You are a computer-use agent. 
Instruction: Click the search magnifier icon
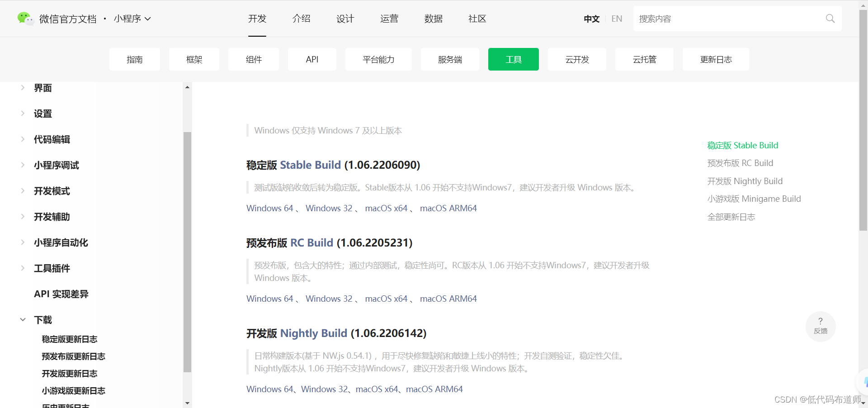[x=830, y=19]
